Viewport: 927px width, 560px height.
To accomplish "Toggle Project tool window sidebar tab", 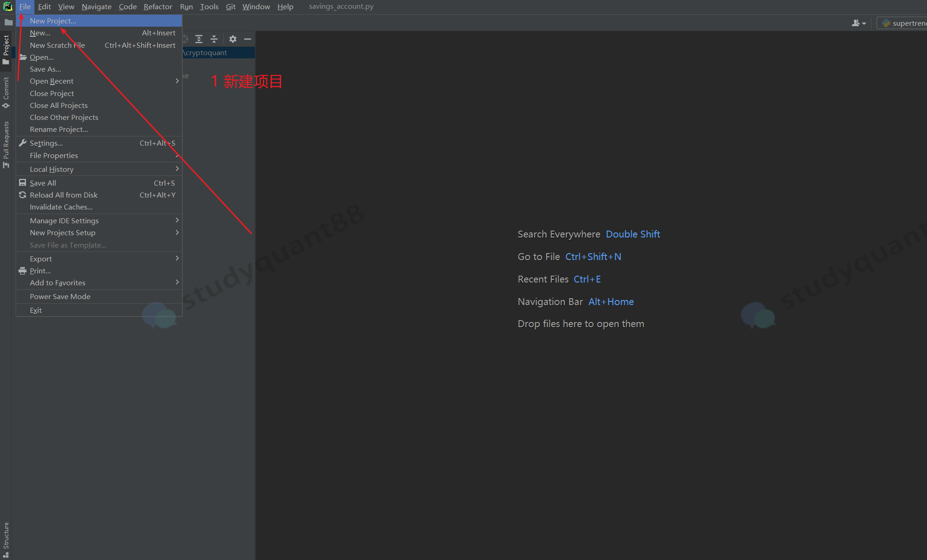I will click(6, 49).
